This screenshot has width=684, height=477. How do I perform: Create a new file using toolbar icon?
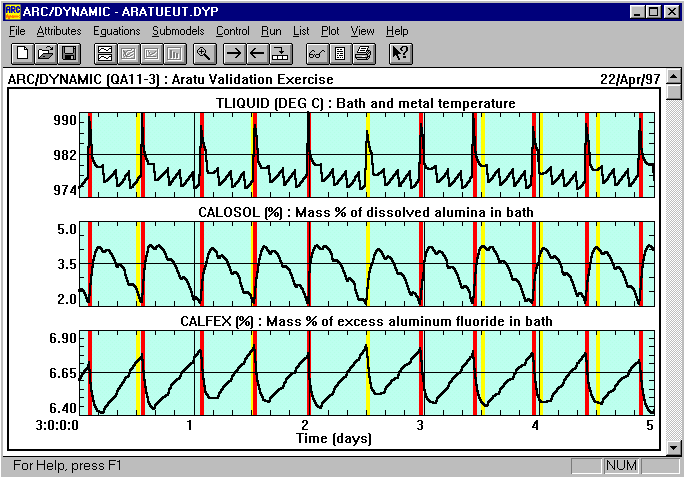coord(22,53)
